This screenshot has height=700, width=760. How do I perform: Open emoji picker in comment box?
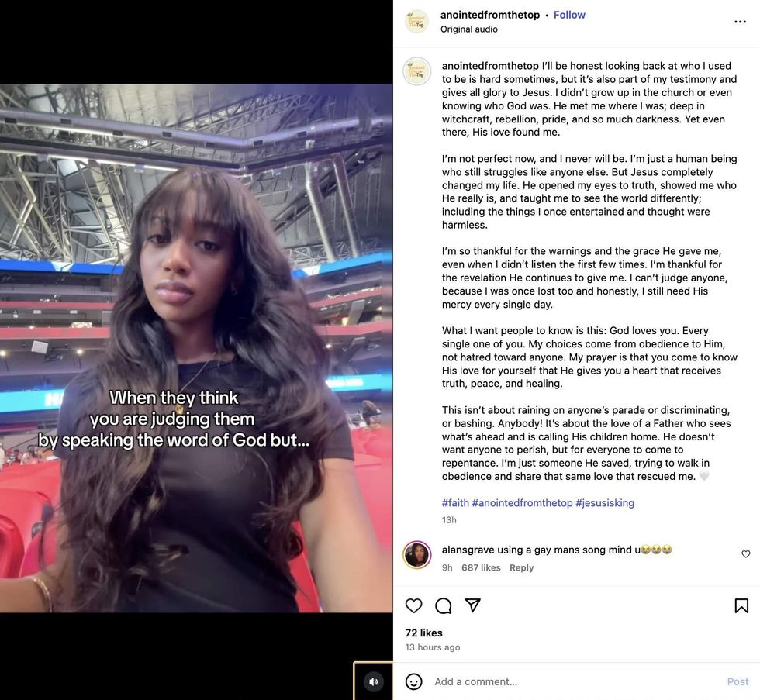pos(413,681)
